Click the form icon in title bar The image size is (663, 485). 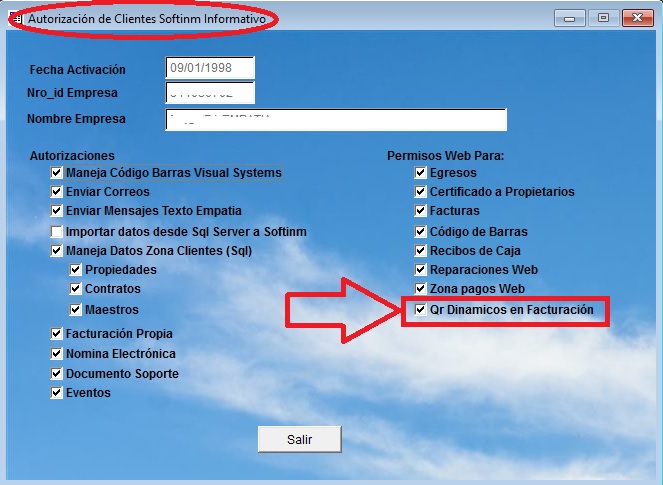[16, 19]
